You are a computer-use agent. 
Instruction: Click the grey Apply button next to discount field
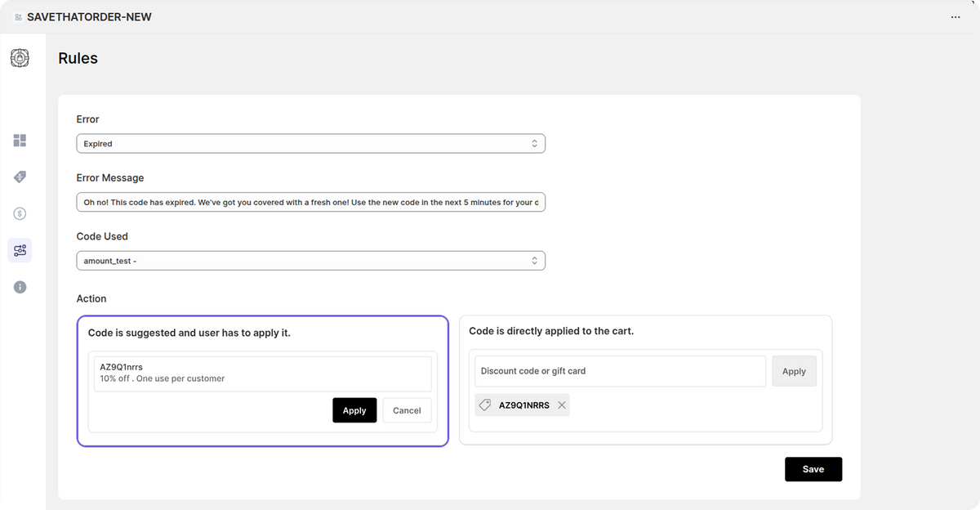click(794, 371)
